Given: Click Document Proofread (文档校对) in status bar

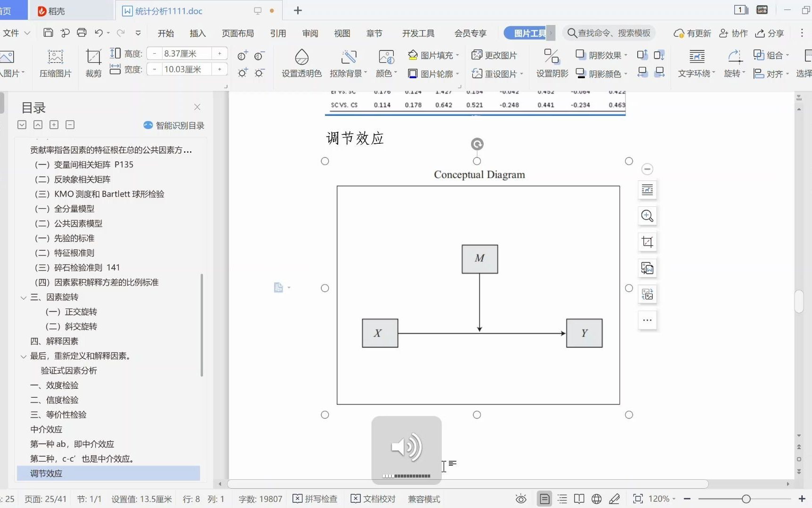Looking at the screenshot, I should [373, 499].
